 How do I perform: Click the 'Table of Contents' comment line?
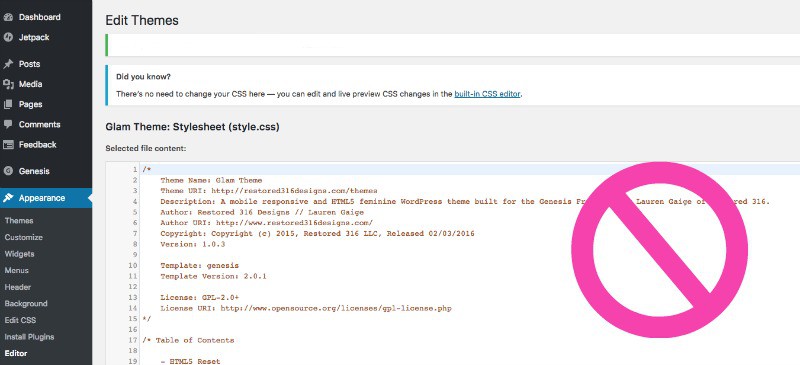pos(188,340)
